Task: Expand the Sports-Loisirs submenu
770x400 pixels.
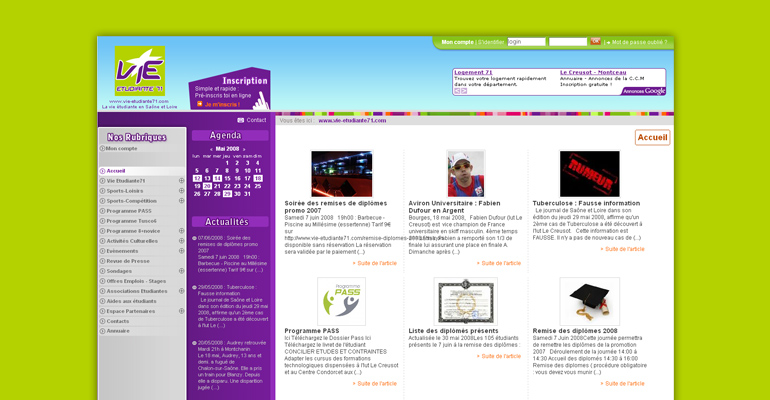Action: pyautogui.click(x=181, y=190)
